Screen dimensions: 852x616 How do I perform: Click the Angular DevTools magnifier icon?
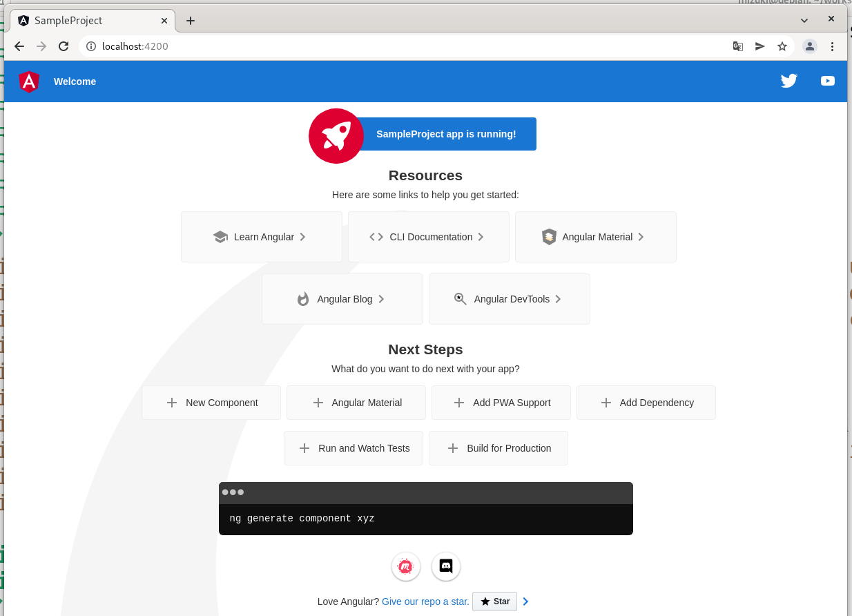tap(461, 299)
